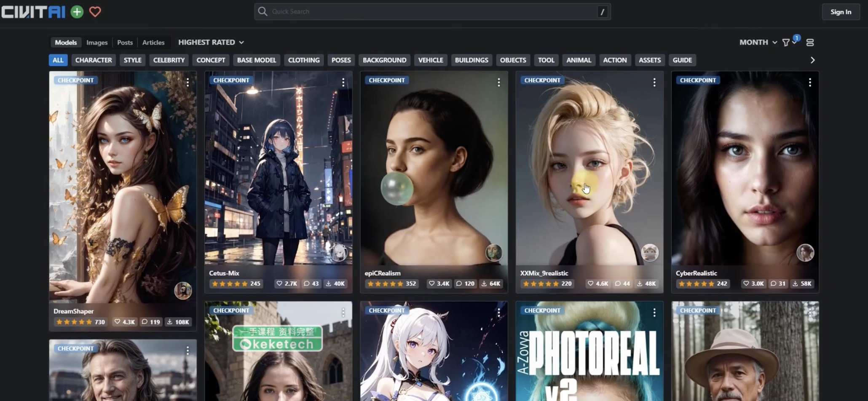
Task: Open the DreamShaper model title
Action: (74, 311)
